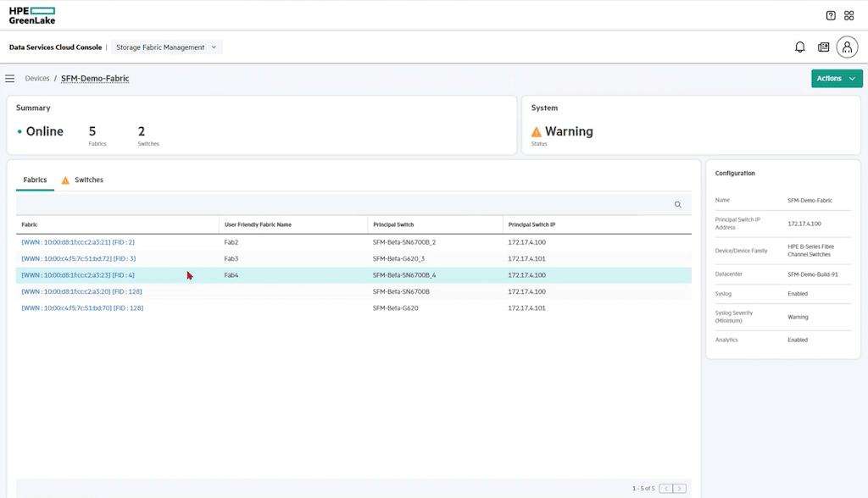Click the 1 - 5 of 5 pagination text
868x498 pixels.
click(643, 489)
